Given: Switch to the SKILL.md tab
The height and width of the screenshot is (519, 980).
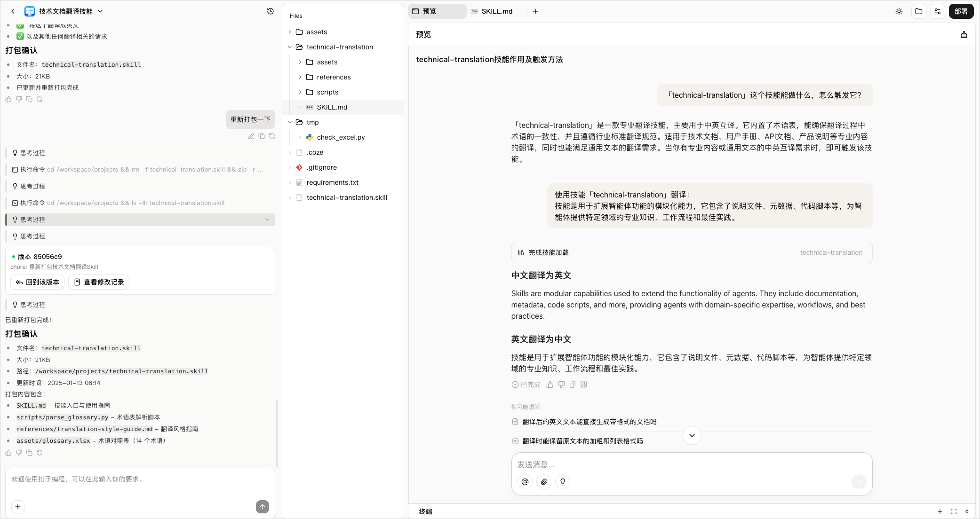Looking at the screenshot, I should (492, 11).
